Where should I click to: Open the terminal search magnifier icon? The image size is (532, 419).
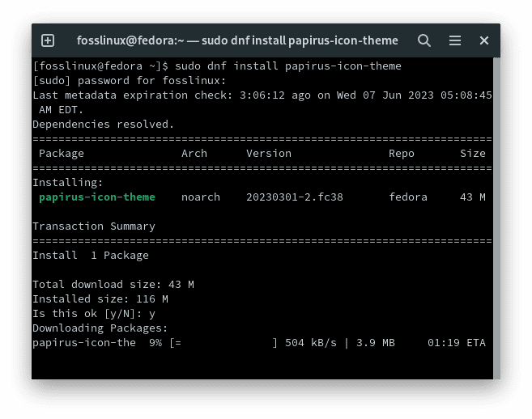[x=424, y=40]
